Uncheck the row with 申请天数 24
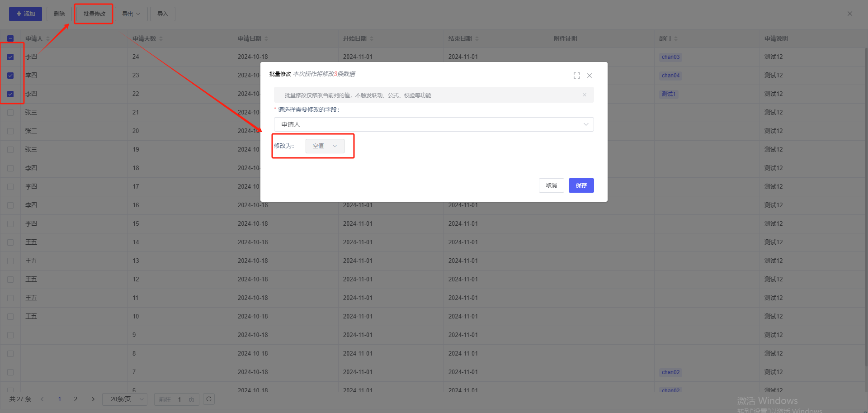Screen dimensions: 868x413 tap(10, 57)
